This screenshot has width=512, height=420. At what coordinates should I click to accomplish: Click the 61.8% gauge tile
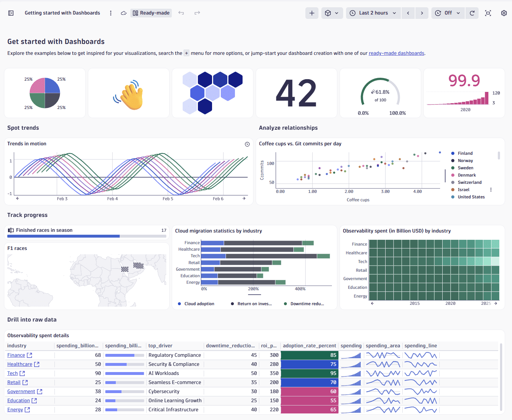[x=380, y=93]
